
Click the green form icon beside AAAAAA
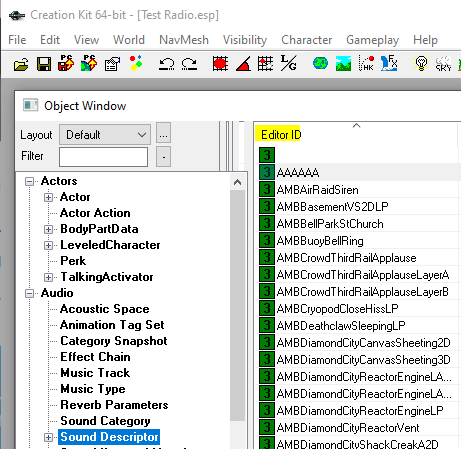tap(267, 172)
